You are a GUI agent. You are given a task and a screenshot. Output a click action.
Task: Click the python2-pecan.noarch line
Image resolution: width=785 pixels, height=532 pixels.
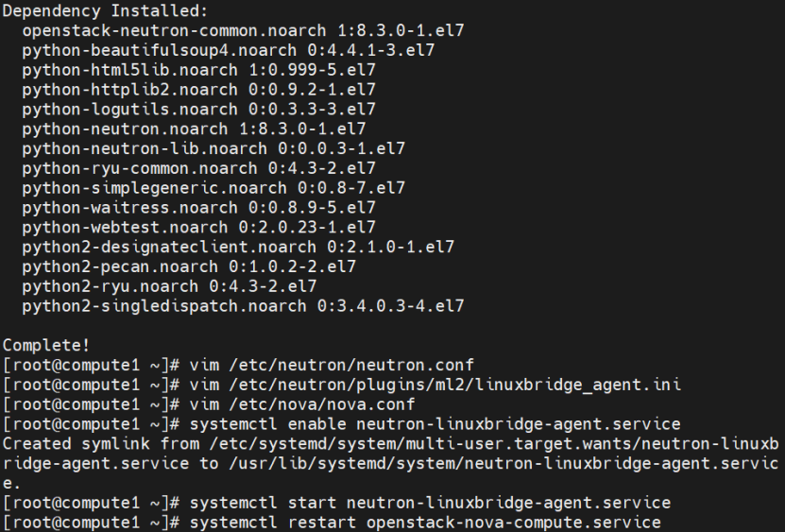(x=189, y=266)
